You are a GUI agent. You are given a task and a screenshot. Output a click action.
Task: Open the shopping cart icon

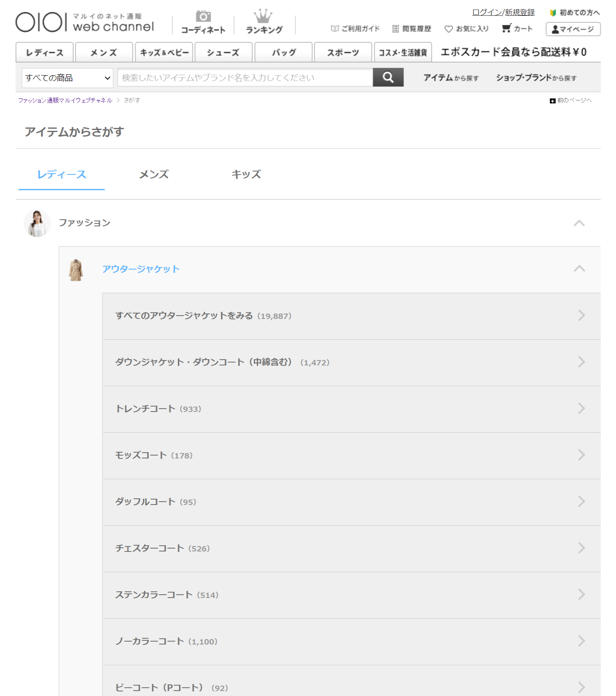click(x=506, y=28)
